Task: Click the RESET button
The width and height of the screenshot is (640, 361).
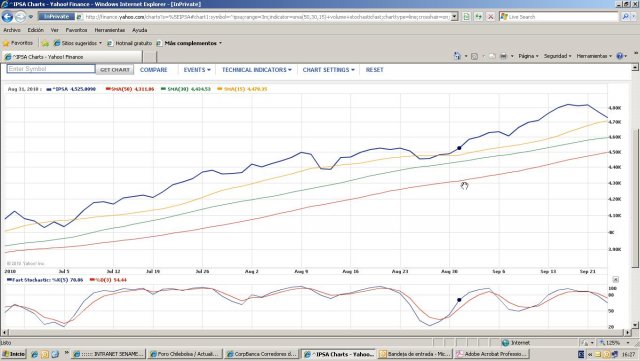Action: [374, 70]
